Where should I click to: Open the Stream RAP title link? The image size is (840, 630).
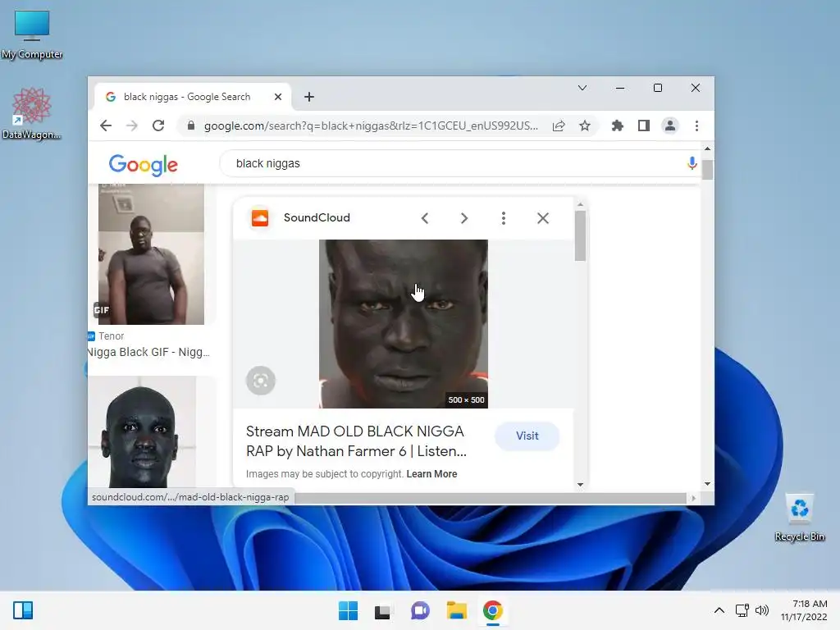click(356, 441)
